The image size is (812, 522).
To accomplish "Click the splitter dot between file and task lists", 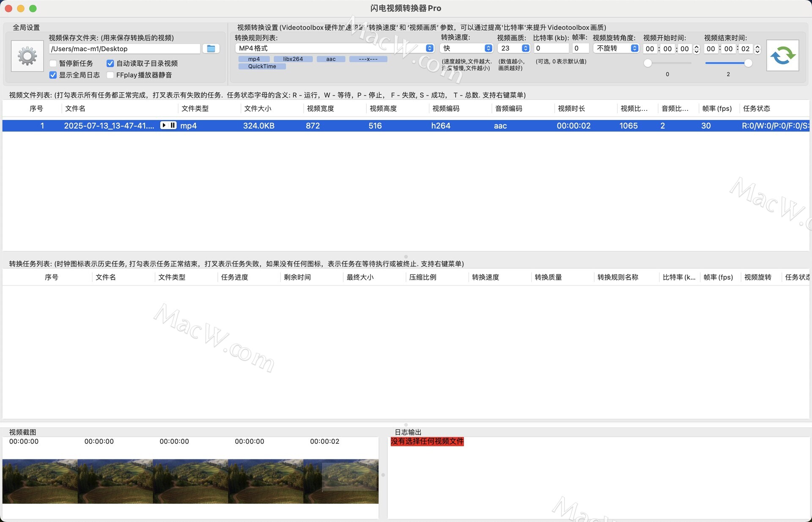I will [x=406, y=257].
